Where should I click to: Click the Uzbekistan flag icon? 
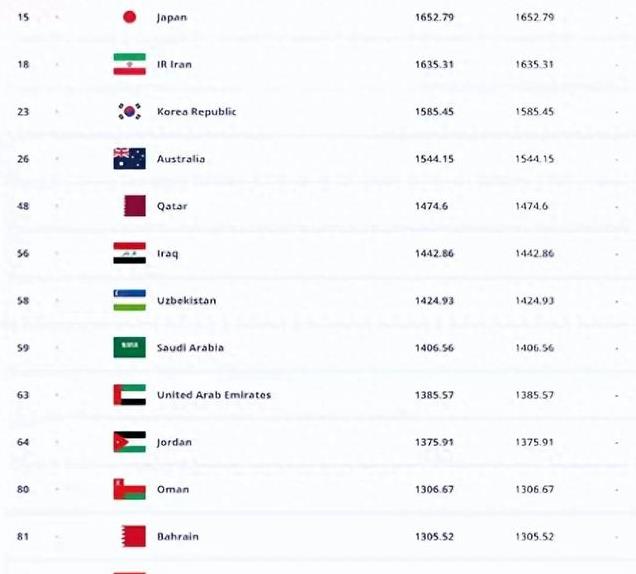(x=129, y=300)
